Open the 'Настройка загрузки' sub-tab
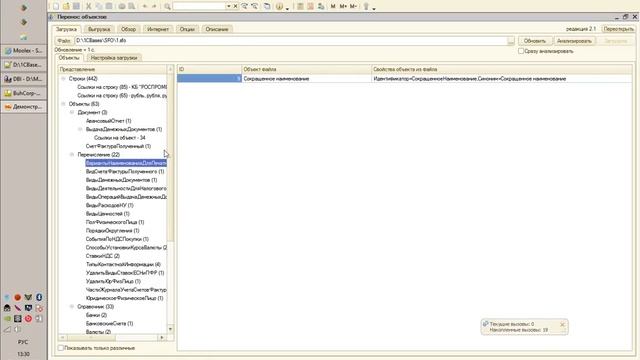Image resolution: width=640 pixels, height=360 pixels. point(114,58)
